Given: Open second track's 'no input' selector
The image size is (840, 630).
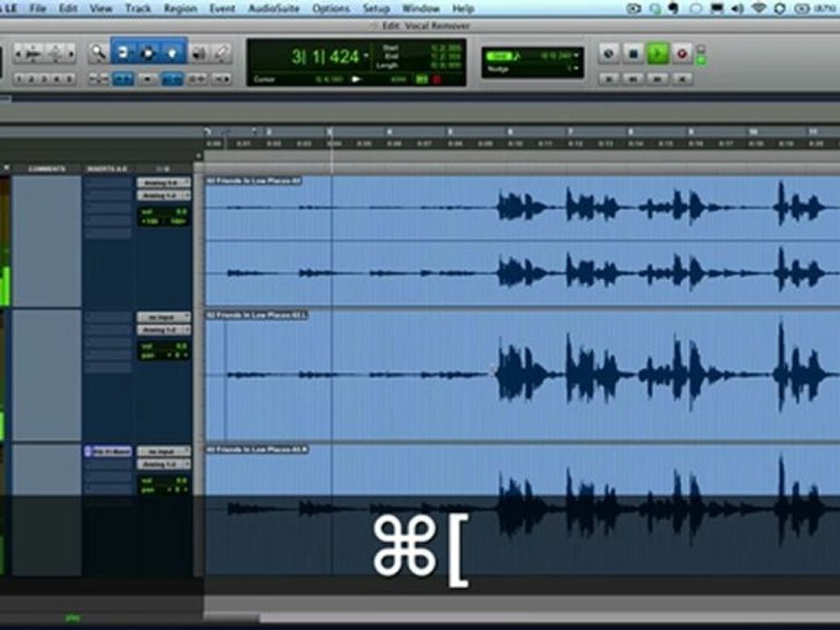Looking at the screenshot, I should click(x=164, y=317).
